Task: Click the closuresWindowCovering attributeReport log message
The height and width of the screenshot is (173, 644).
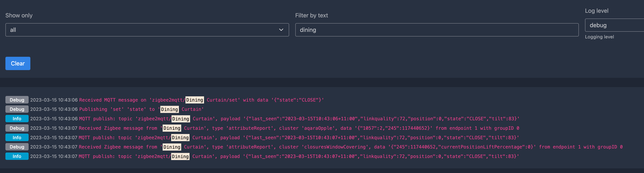Action: point(350,147)
